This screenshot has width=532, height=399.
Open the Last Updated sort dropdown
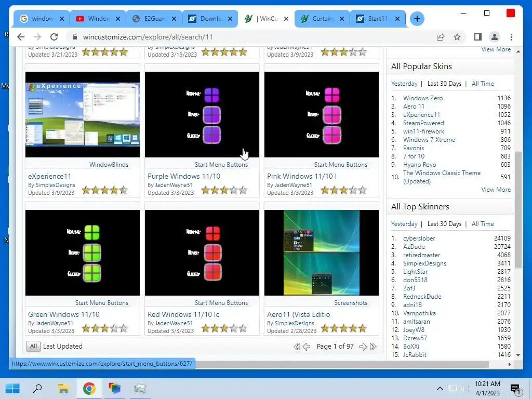63,347
